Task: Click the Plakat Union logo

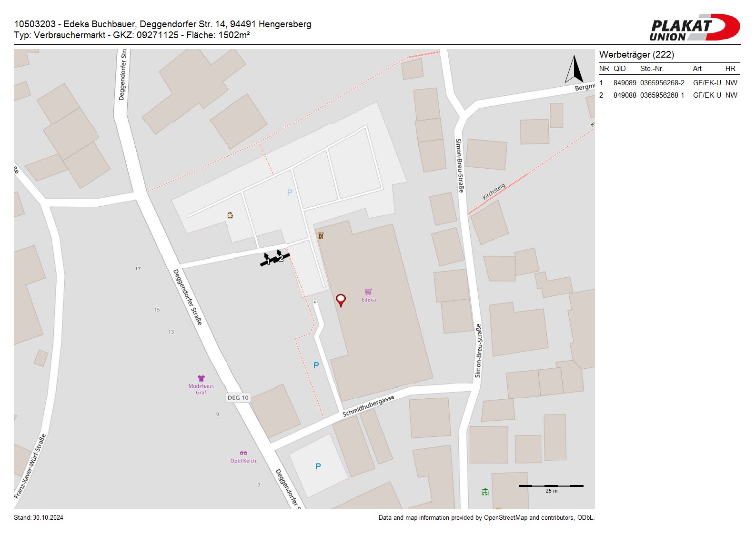Action: [x=694, y=28]
